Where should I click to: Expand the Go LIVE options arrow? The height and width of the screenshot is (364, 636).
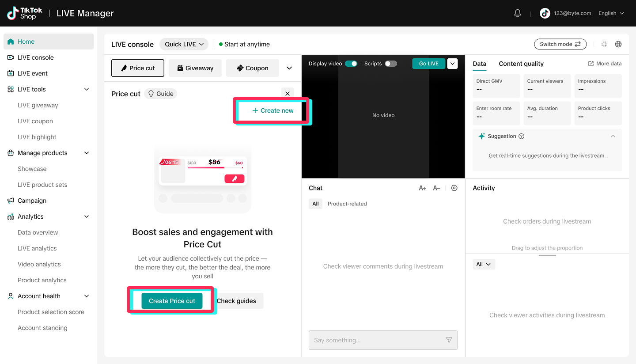(x=452, y=64)
